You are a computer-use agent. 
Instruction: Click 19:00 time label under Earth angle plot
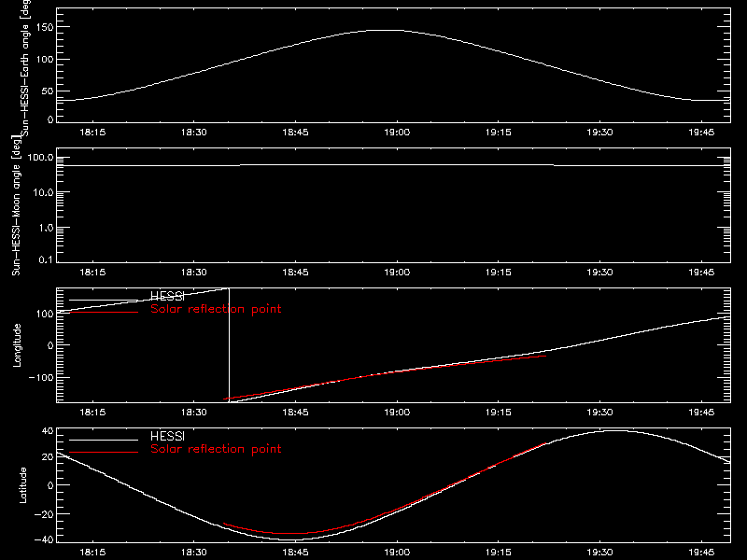[397, 133]
